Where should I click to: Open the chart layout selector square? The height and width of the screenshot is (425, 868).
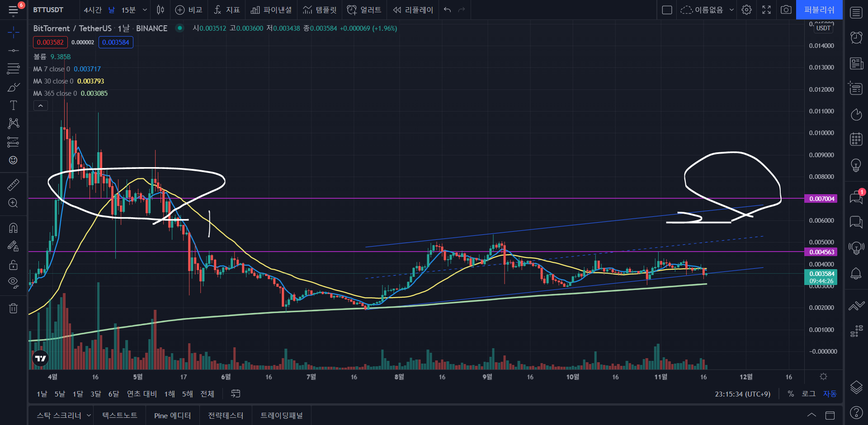point(667,10)
